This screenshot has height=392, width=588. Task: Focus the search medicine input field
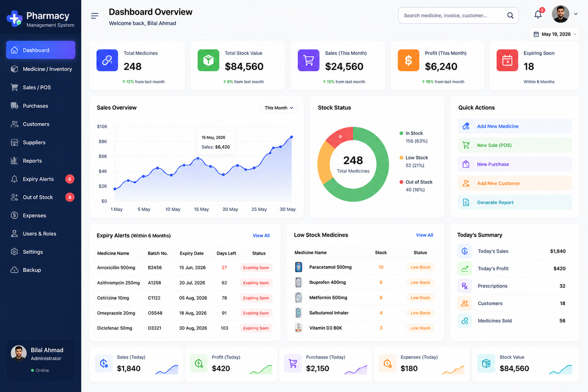(x=458, y=16)
